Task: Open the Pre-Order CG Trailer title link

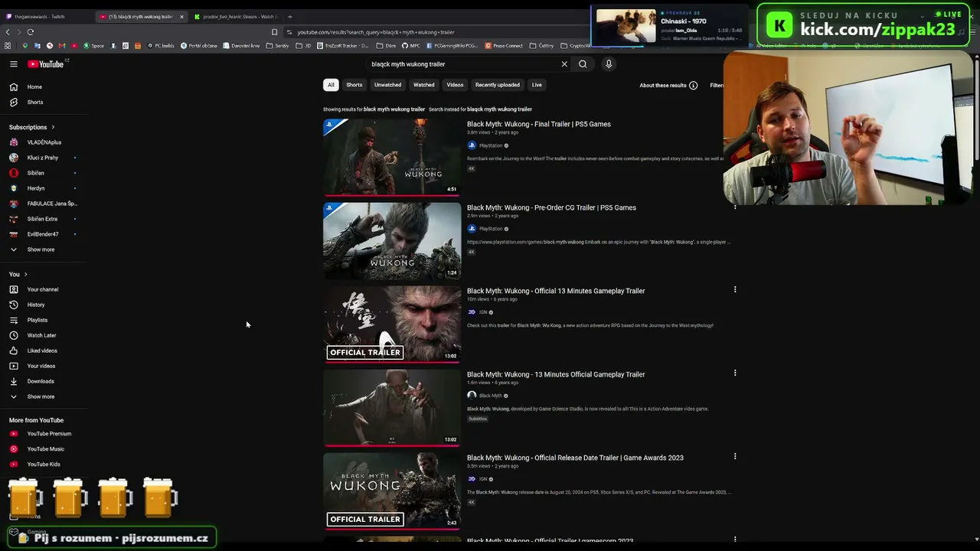Action: (551, 207)
